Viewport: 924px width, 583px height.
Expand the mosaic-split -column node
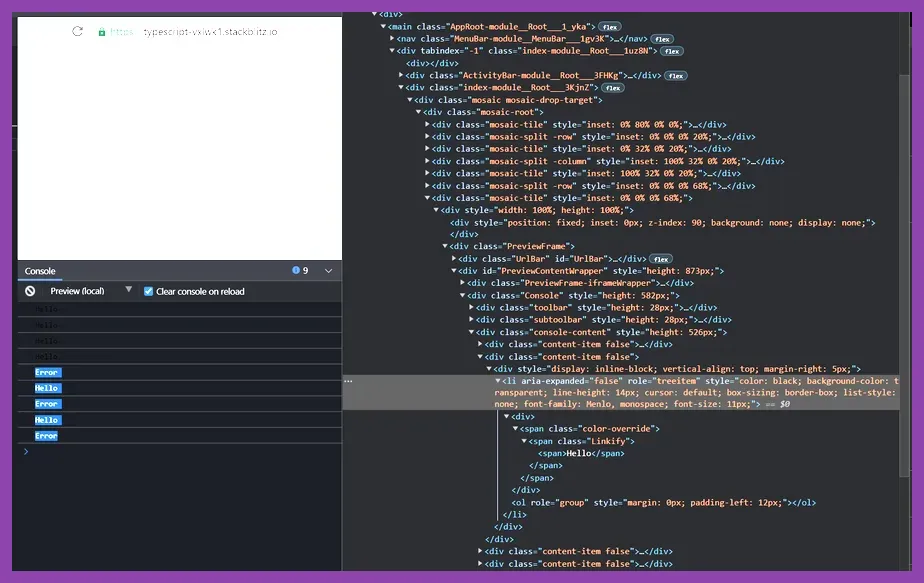coord(427,161)
